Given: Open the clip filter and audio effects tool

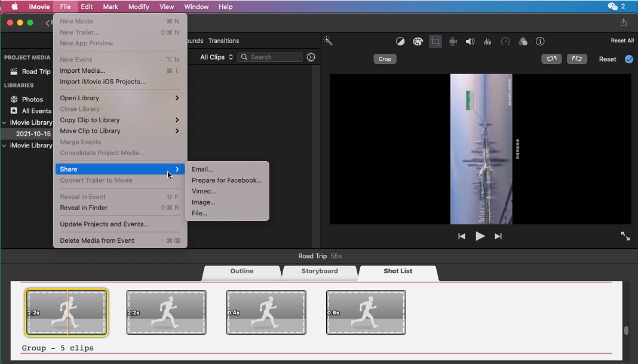Looking at the screenshot, I should [x=523, y=41].
